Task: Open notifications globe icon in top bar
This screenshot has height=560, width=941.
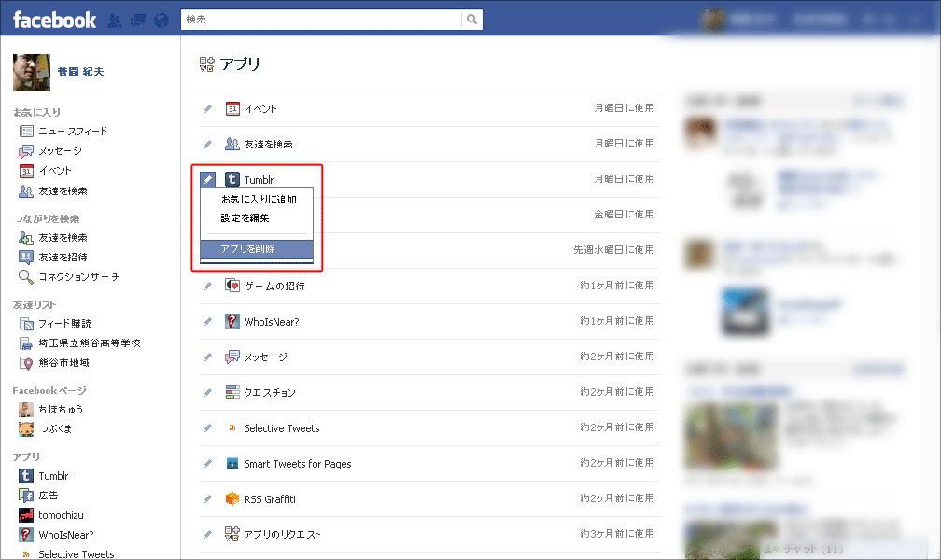Action: (x=162, y=21)
